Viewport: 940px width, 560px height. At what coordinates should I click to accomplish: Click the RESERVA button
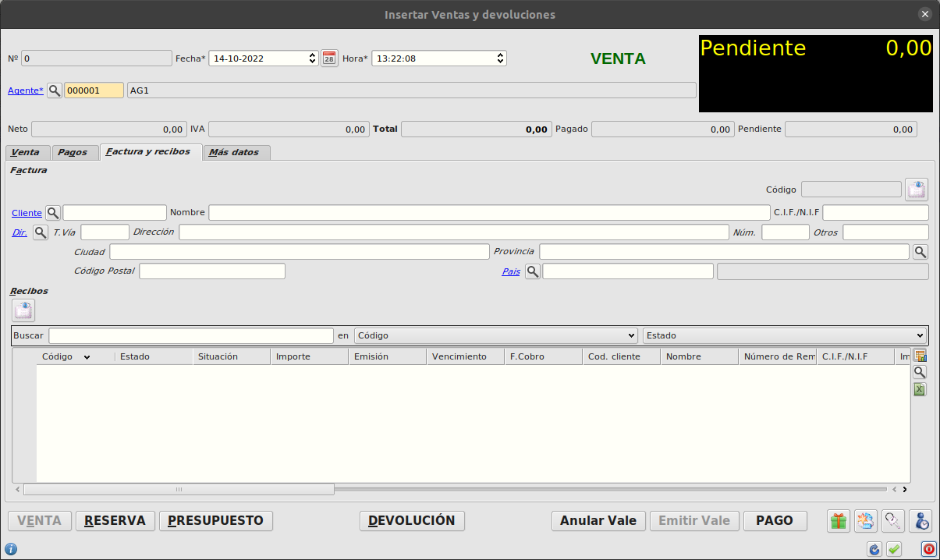(x=115, y=521)
